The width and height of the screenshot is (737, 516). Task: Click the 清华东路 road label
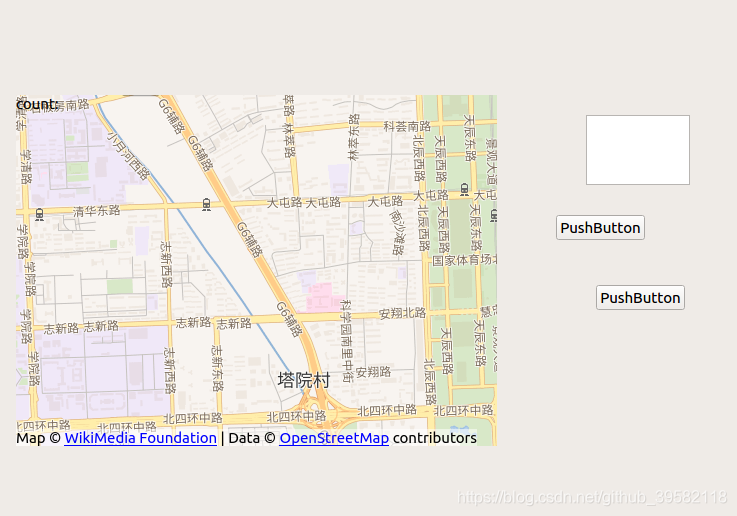96,211
